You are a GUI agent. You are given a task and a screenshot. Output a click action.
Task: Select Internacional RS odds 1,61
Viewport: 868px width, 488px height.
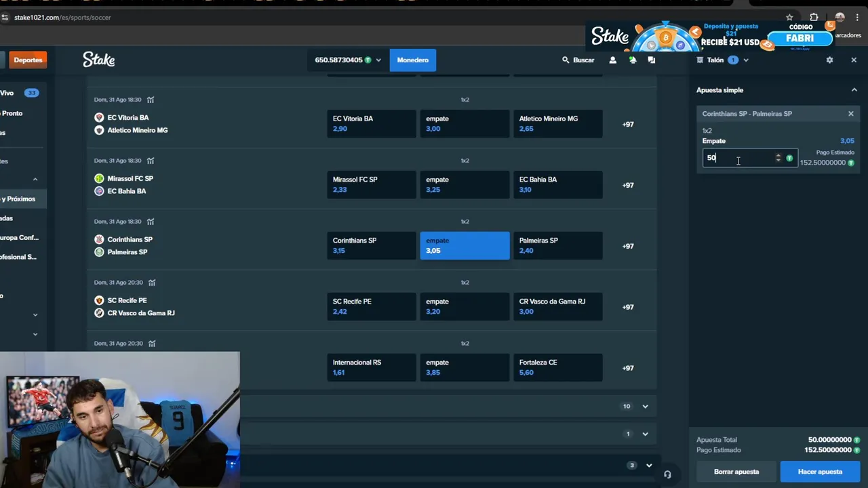pos(371,367)
